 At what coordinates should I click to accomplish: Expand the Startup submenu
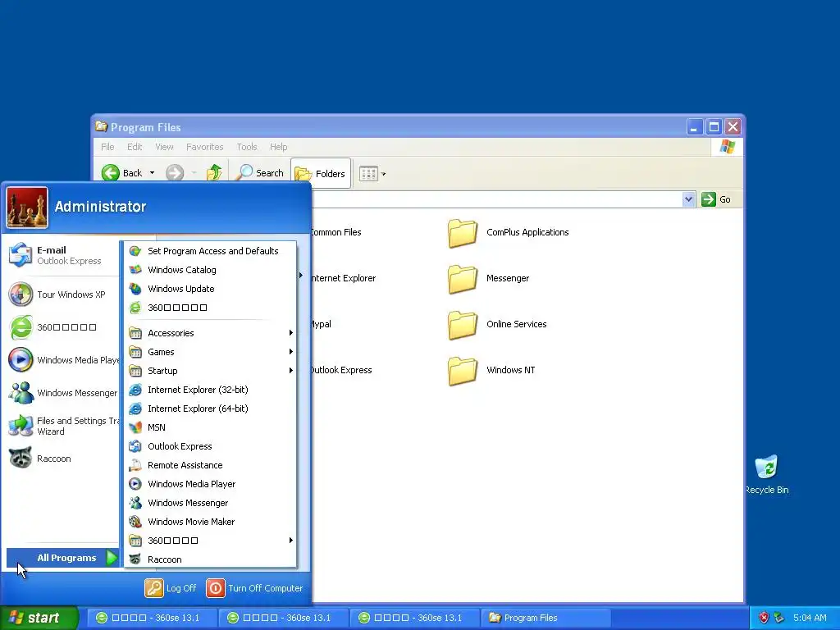(x=210, y=370)
